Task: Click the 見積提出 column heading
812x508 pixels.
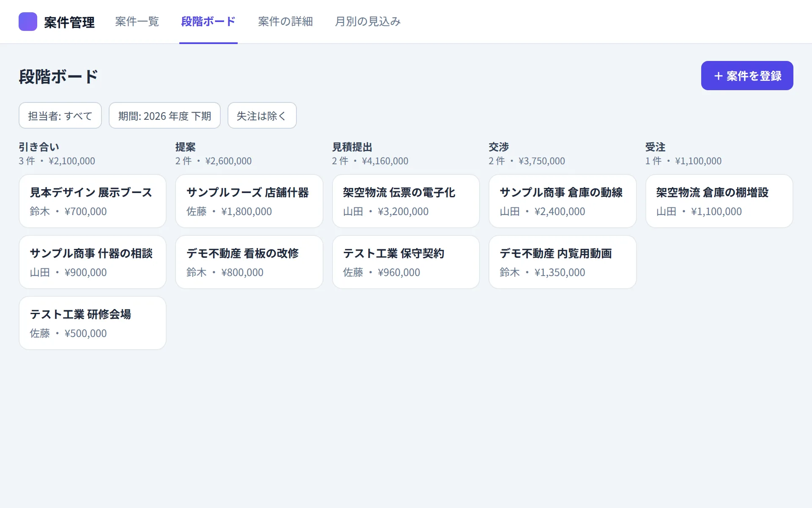Action: 352,147
